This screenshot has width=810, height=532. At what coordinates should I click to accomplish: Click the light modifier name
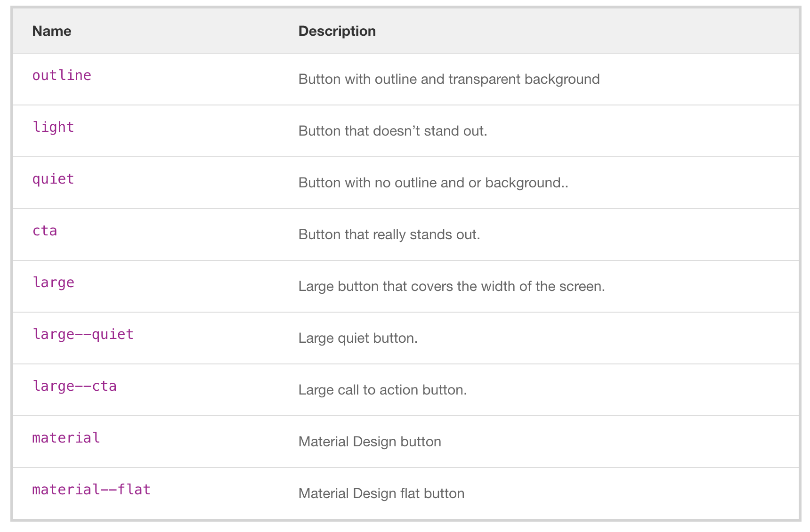coord(53,127)
